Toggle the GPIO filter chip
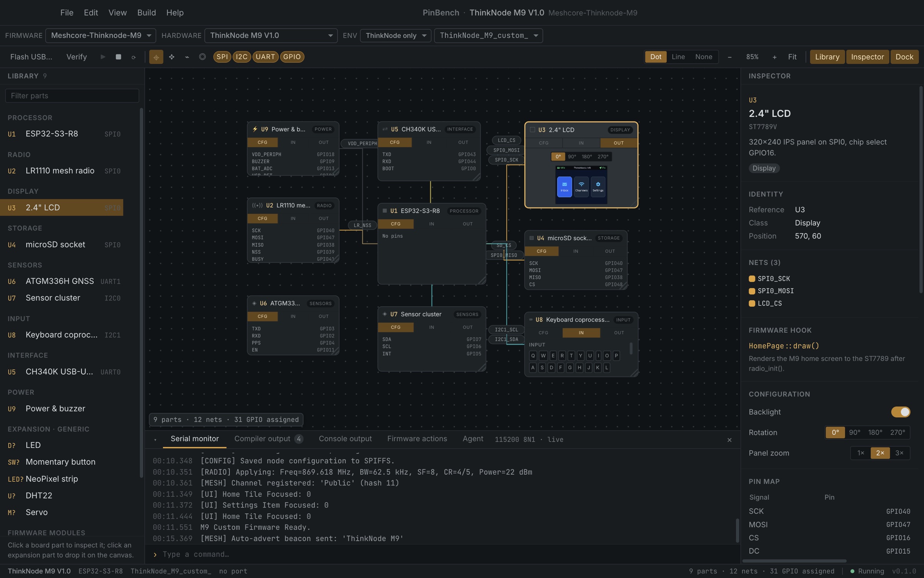Image resolution: width=924 pixels, height=578 pixels. (x=292, y=57)
